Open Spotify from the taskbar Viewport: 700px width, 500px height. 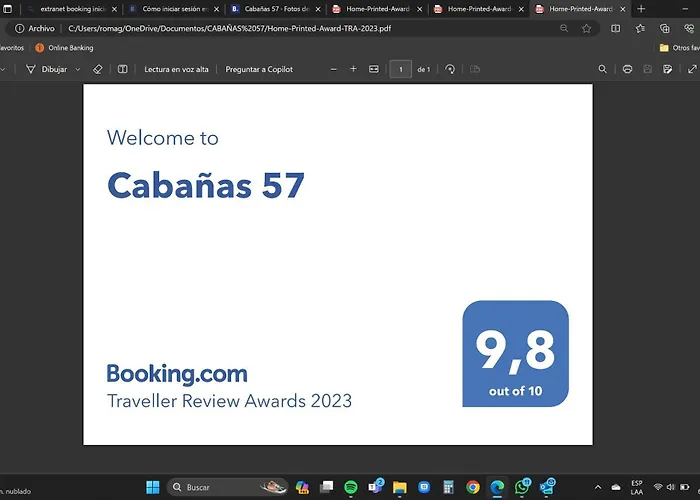(x=351, y=487)
